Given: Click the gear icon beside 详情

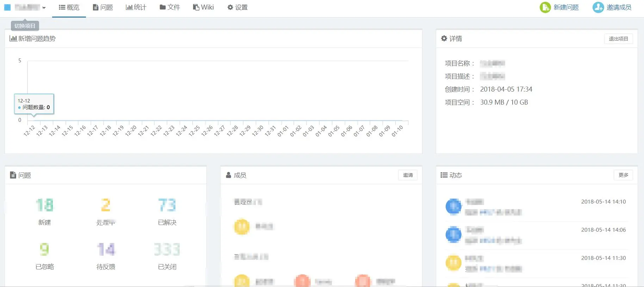Looking at the screenshot, I should pos(444,38).
